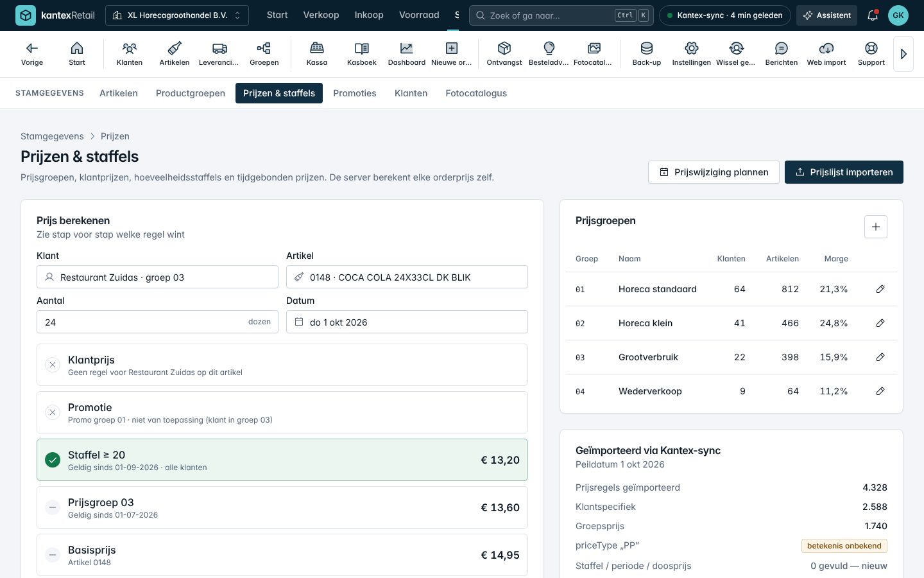Open Artikelen toolbar icon
This screenshot has width=924, height=578.
pos(175,54)
